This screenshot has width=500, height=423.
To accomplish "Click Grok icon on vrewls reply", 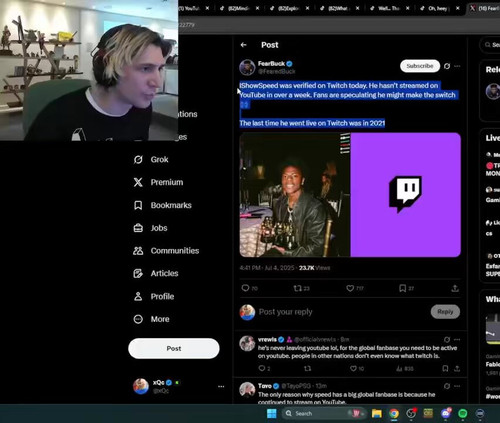I will pyautogui.click(x=447, y=339).
